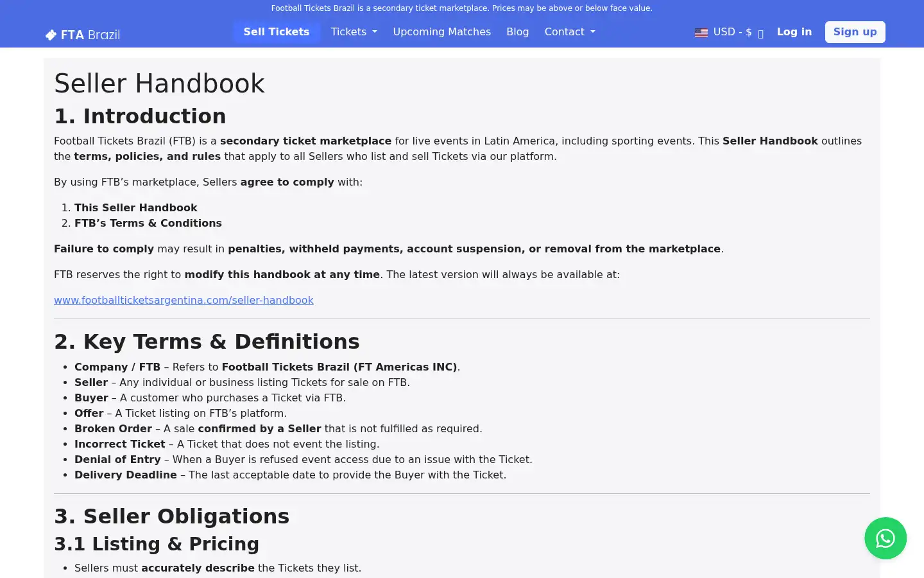
Task: Open the Blog page
Action: coord(518,32)
